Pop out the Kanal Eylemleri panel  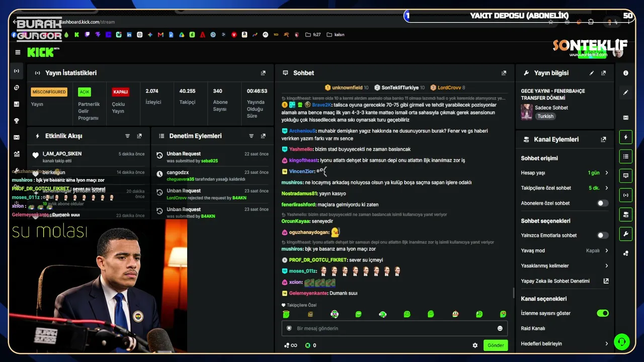pyautogui.click(x=603, y=139)
